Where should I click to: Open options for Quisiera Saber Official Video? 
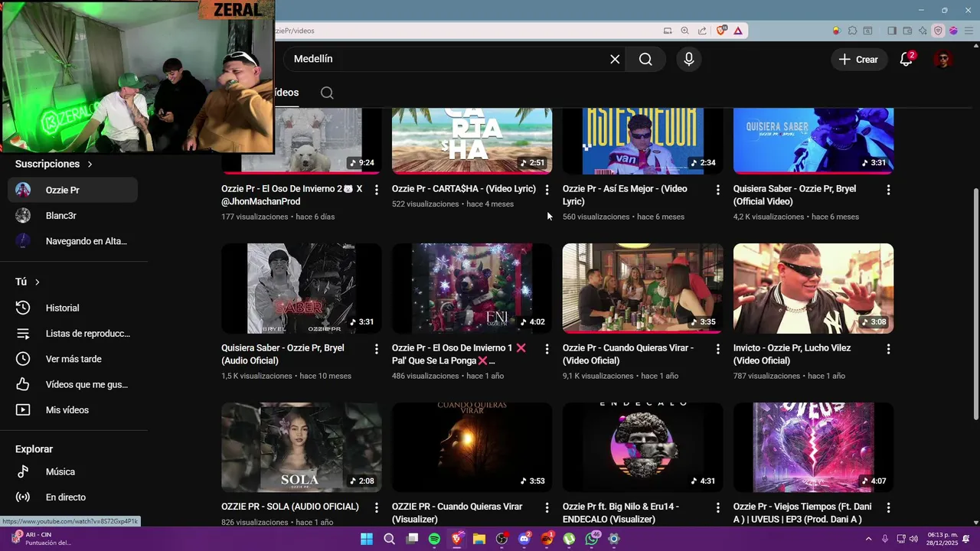(x=888, y=190)
